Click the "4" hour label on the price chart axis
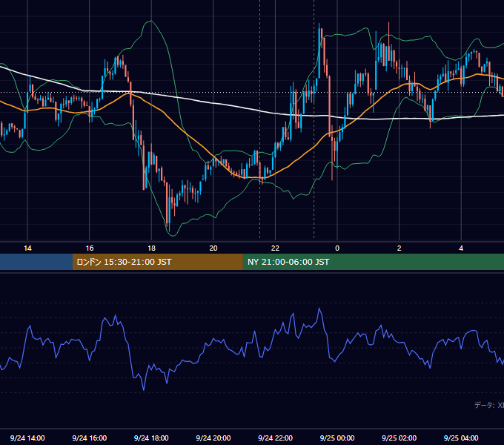Screen dimensions: 504x445 tap(461, 248)
